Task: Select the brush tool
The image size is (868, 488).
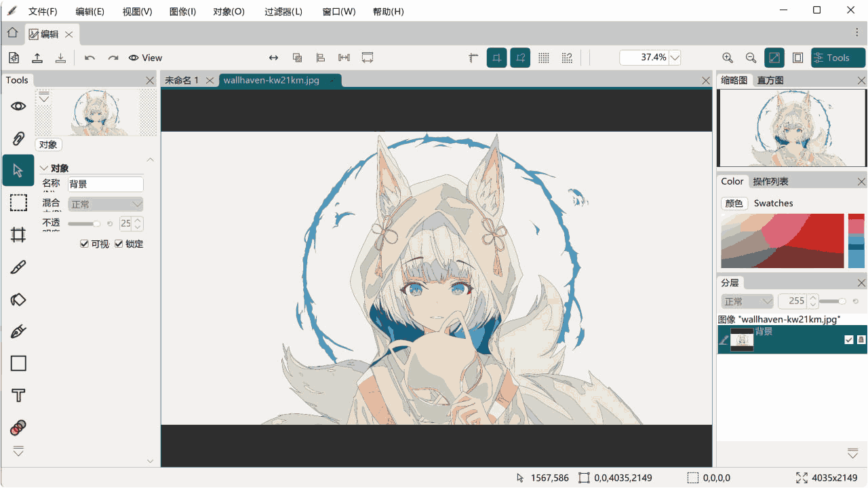Action: (18, 267)
